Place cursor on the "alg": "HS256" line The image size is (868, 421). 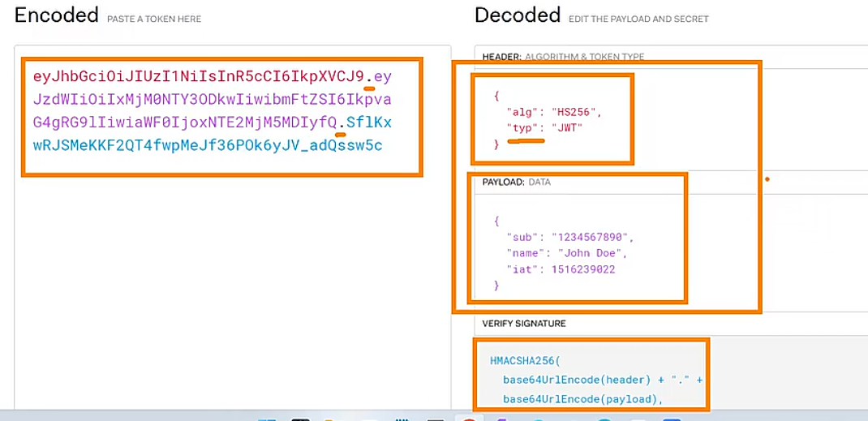(554, 112)
